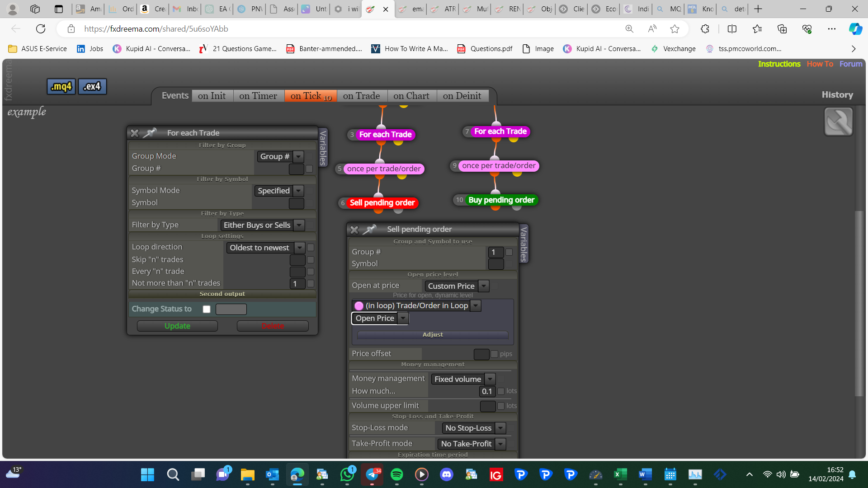Viewport: 868px width, 488px height.
Task: Pick the pink in-loop trade color dot
Action: click(x=359, y=306)
